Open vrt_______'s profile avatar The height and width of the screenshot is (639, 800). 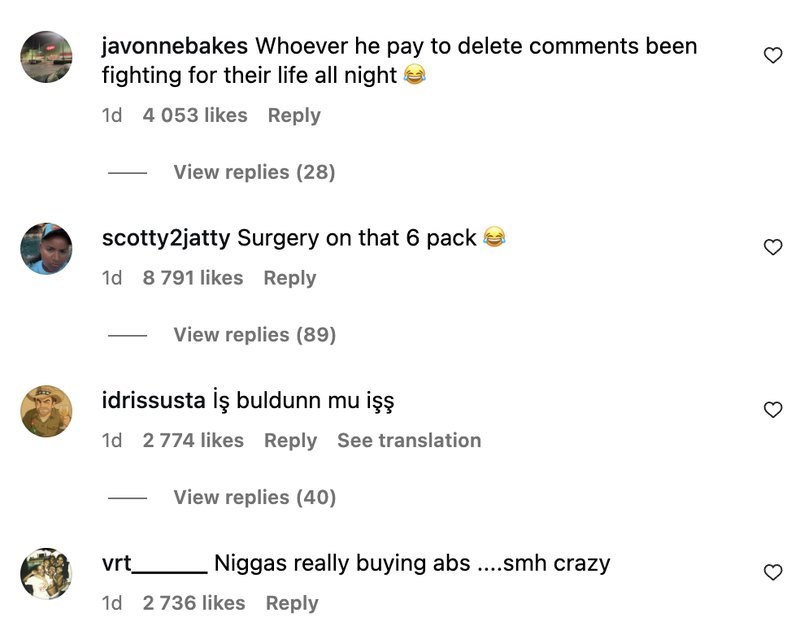tap(46, 574)
